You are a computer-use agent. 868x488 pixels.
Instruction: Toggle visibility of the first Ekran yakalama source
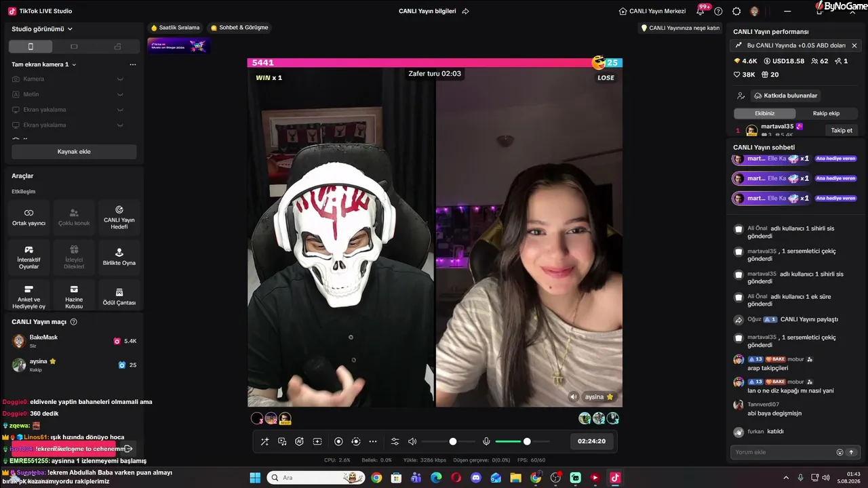tap(120, 110)
